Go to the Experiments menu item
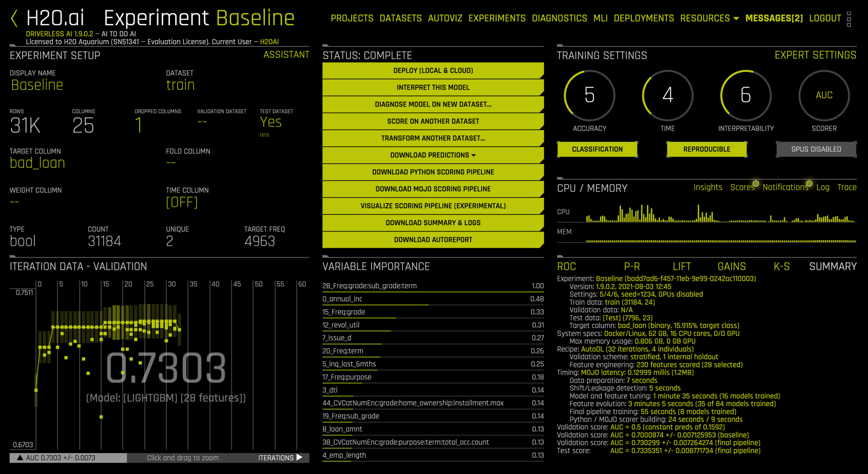Viewport: 868px width, 474px height. (496, 18)
